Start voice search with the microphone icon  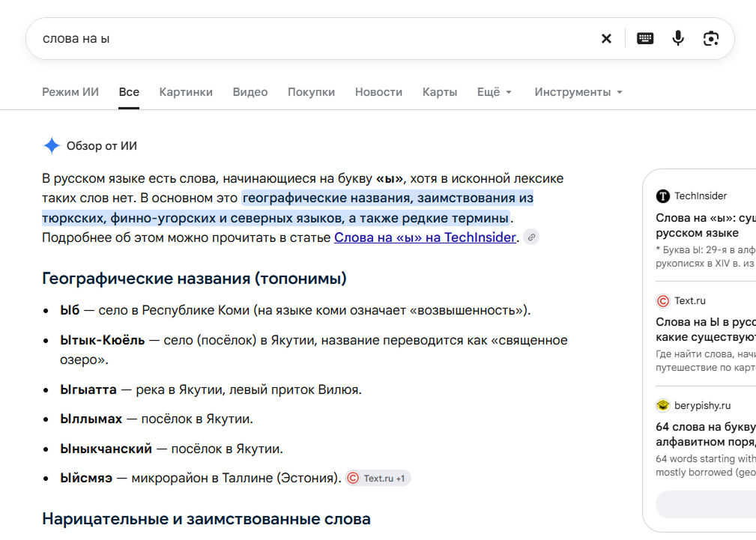coord(678,39)
